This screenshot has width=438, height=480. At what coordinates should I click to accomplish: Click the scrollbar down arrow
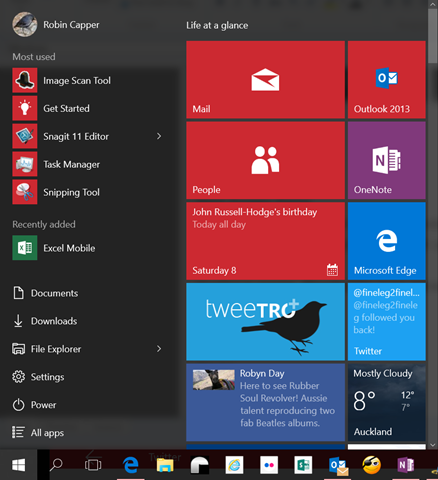point(433,445)
